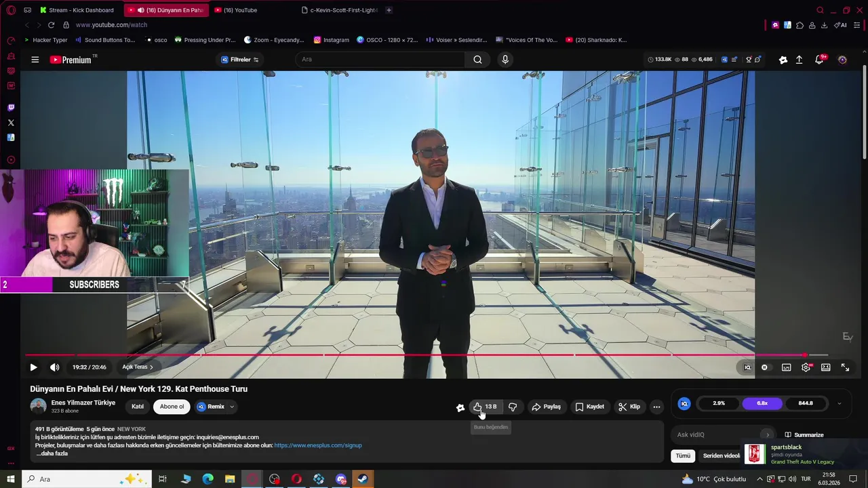Viewport: 868px width, 488px height.
Task: Create a clip with Klip
Action: click(x=629, y=407)
